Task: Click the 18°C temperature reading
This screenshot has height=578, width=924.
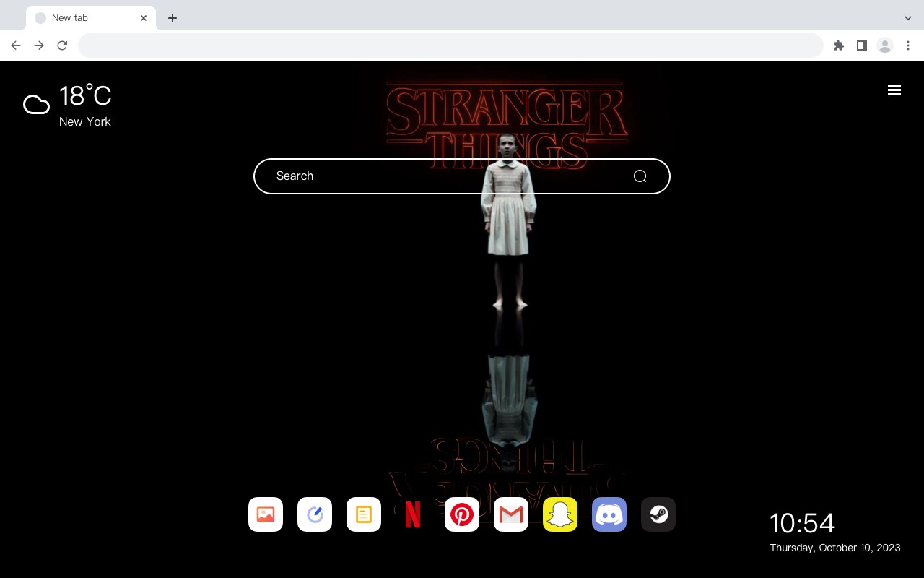Action: pos(85,96)
